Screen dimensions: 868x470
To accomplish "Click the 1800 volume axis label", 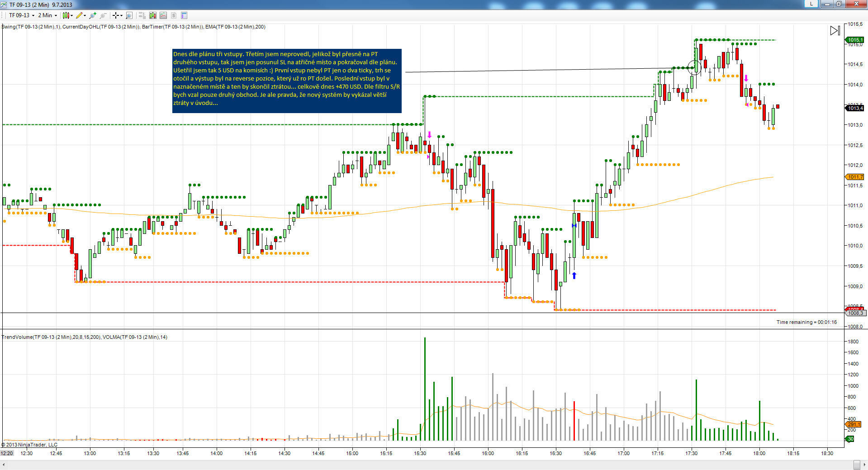I will click(853, 342).
